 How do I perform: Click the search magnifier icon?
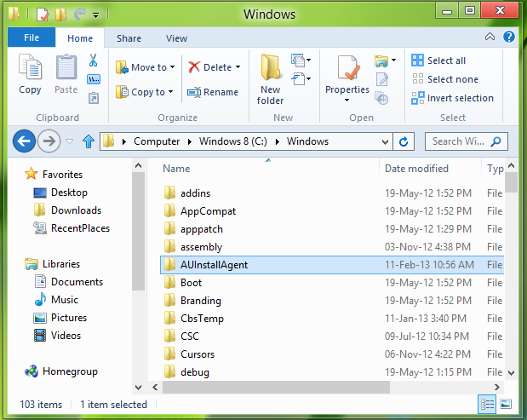[x=495, y=141]
